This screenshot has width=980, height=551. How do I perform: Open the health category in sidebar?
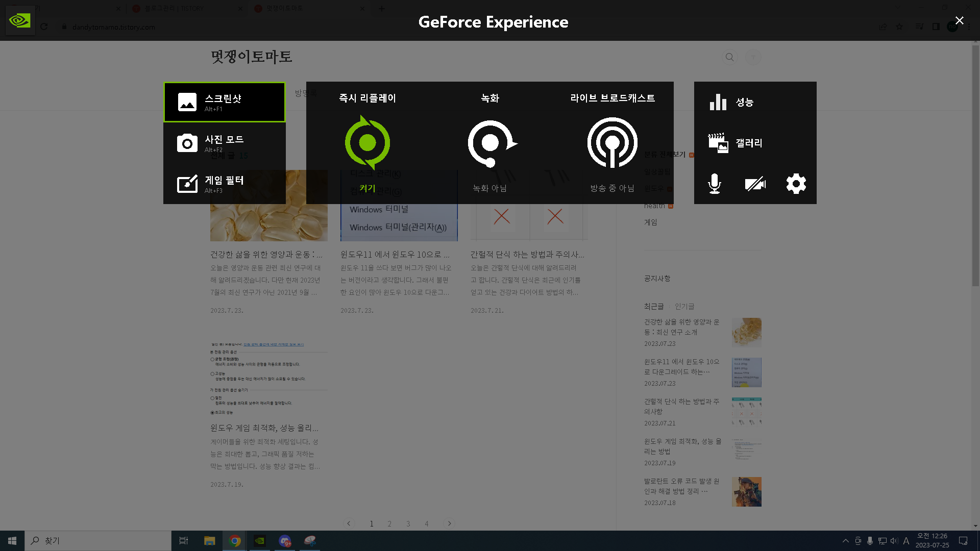655,206
